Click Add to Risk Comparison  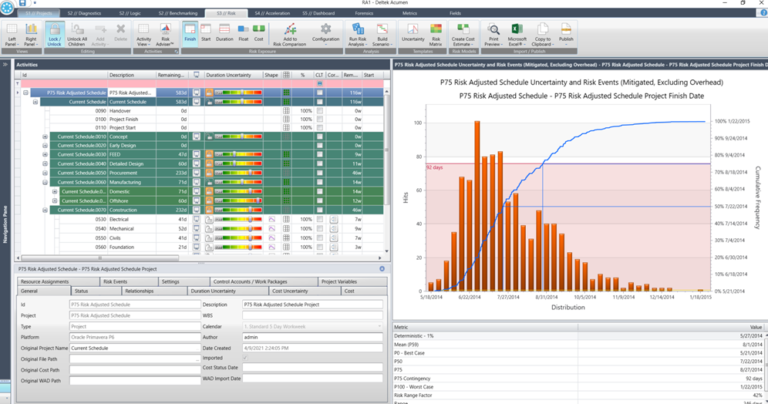(x=289, y=34)
